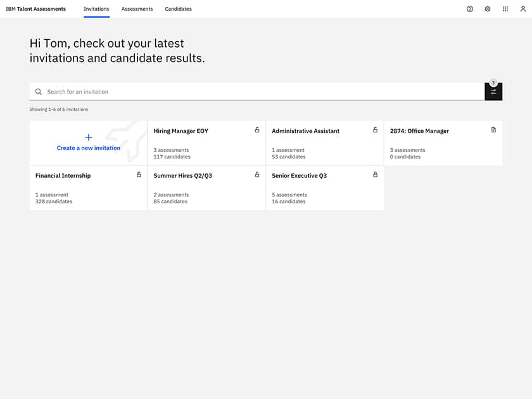Open the Candidates tab
Viewport: 532px width, 399px height.
pyautogui.click(x=178, y=9)
